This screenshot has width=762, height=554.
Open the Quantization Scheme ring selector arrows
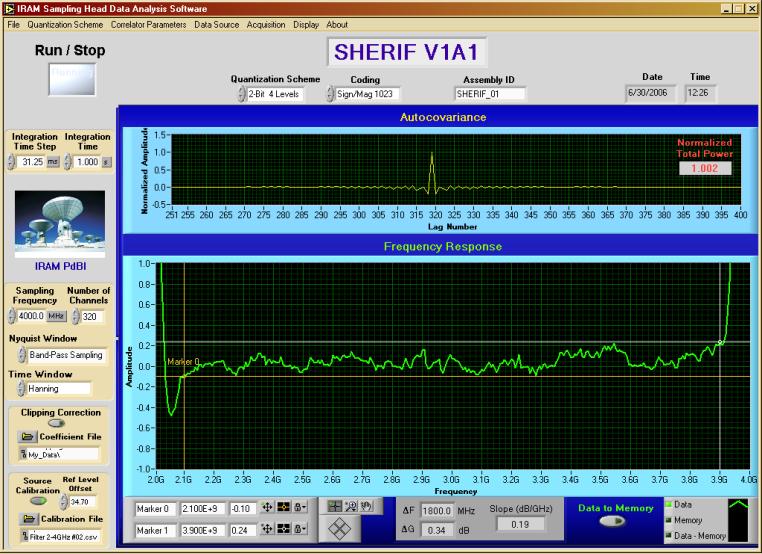pyautogui.click(x=242, y=94)
